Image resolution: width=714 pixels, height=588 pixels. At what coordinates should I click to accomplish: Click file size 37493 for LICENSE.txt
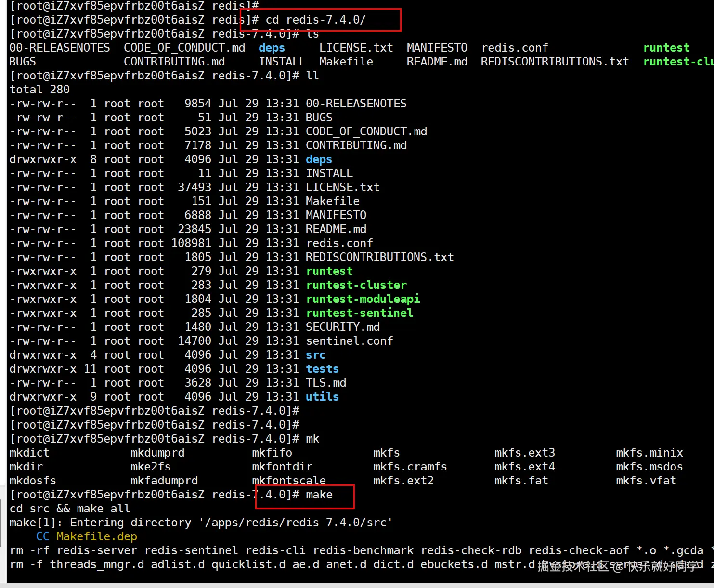click(x=195, y=187)
